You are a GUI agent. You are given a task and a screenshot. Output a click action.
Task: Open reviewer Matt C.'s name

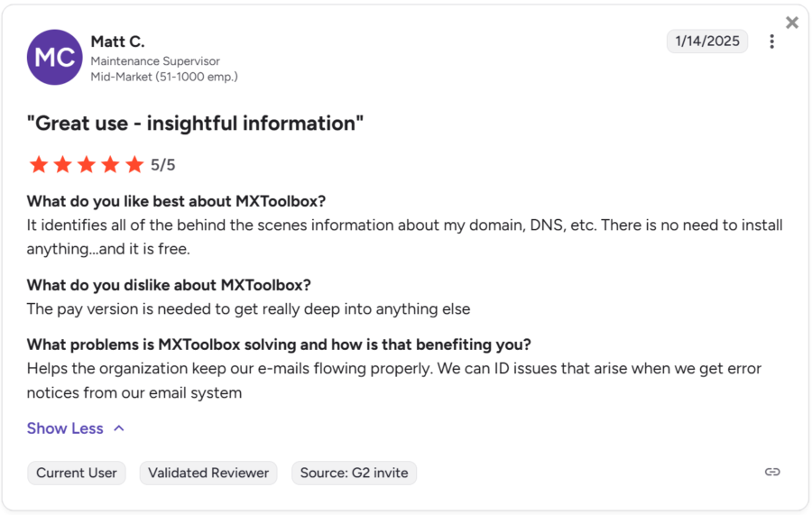pos(117,41)
